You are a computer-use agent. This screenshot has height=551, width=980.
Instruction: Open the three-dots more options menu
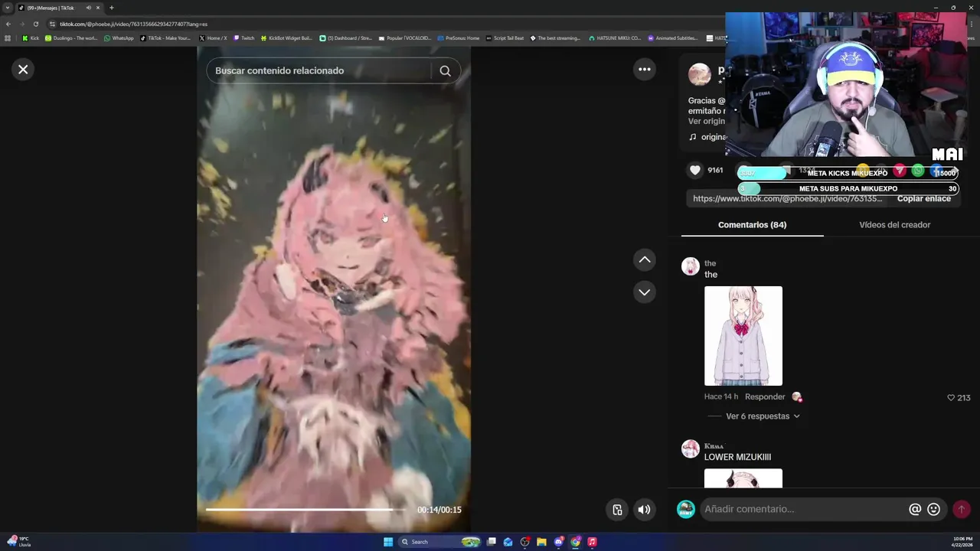point(645,70)
